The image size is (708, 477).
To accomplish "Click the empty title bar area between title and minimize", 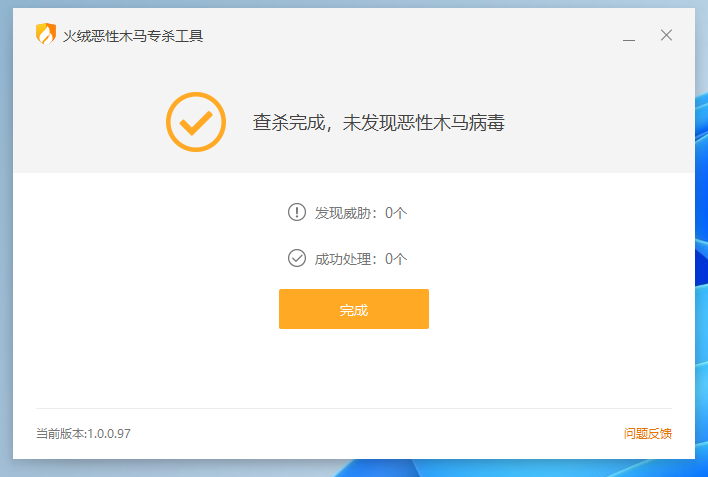I will pyautogui.click(x=406, y=36).
